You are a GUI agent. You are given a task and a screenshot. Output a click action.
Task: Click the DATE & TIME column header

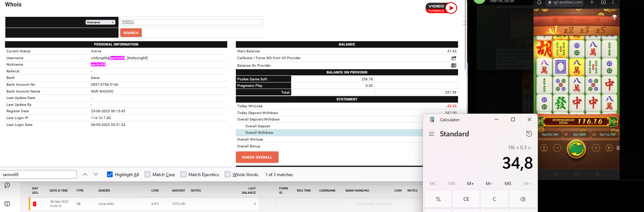click(x=59, y=190)
